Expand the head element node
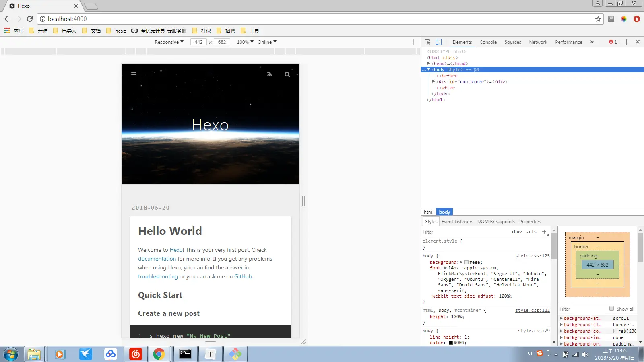 click(429, 64)
